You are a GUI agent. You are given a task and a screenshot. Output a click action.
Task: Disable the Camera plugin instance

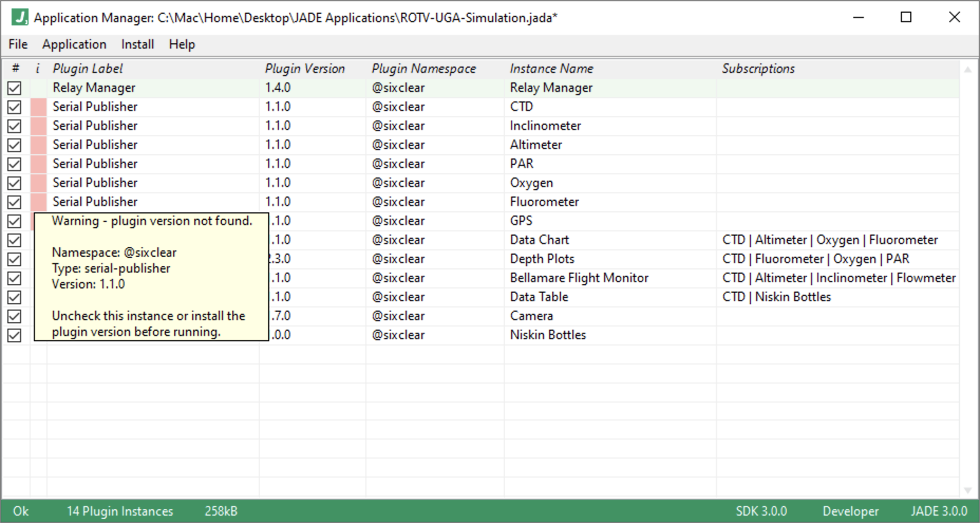(x=15, y=316)
